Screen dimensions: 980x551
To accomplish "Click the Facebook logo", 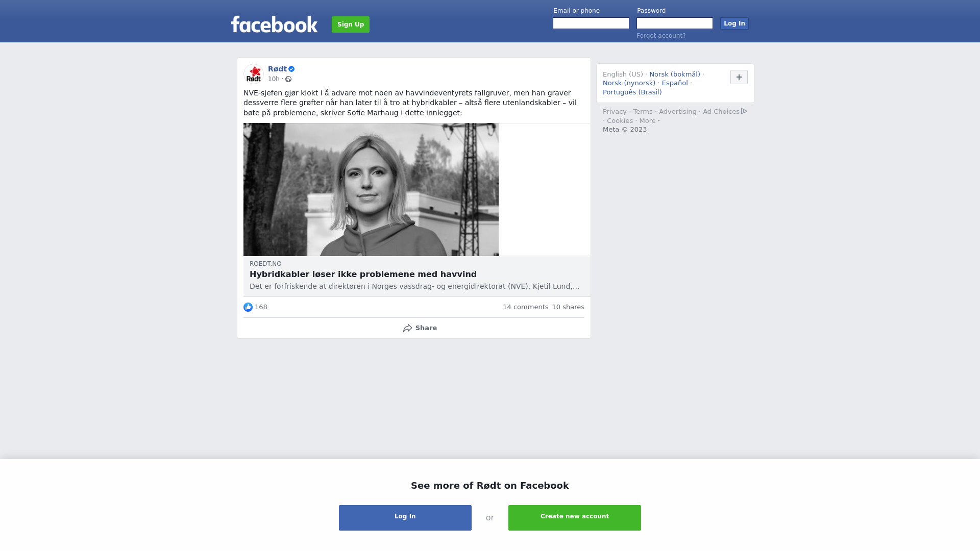I will [x=274, y=24].
